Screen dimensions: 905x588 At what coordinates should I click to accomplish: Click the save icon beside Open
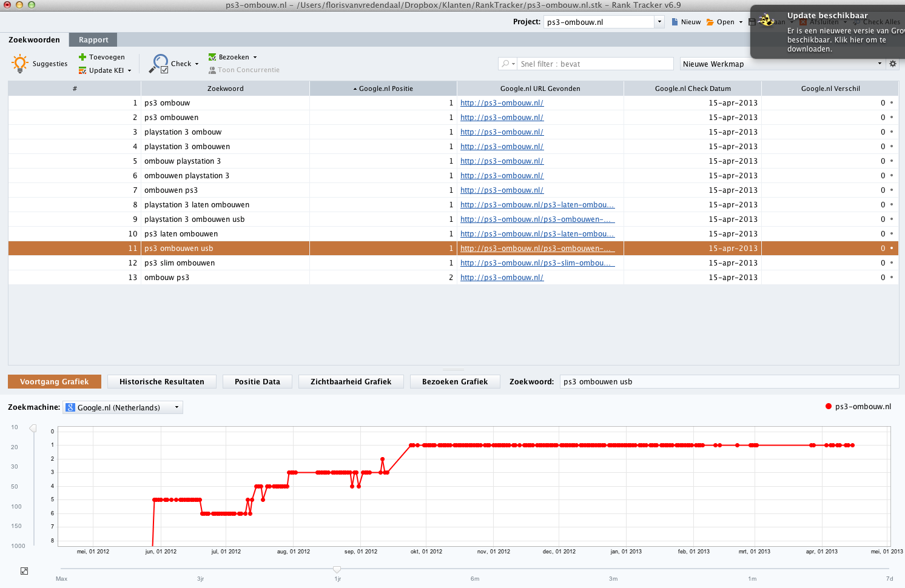point(752,22)
